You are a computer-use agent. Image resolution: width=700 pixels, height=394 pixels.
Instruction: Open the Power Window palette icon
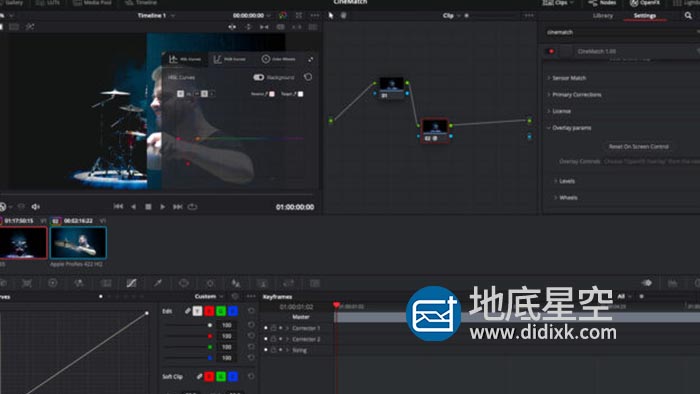pyautogui.click(x=183, y=283)
